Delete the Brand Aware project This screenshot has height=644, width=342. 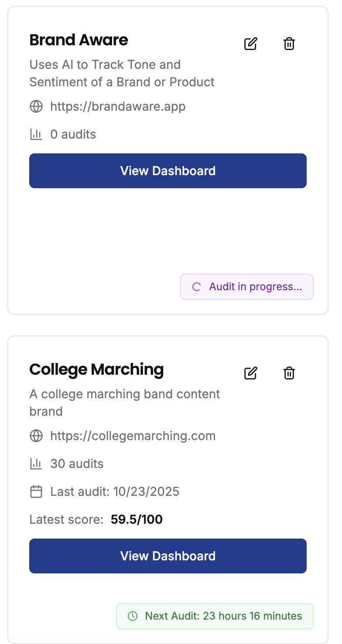289,44
